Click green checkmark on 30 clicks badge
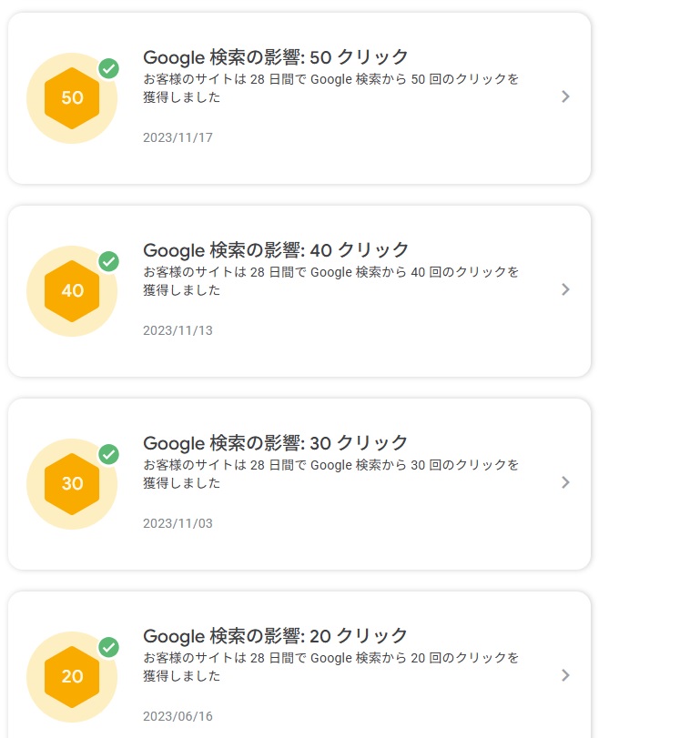The width and height of the screenshot is (700, 738). point(108,455)
